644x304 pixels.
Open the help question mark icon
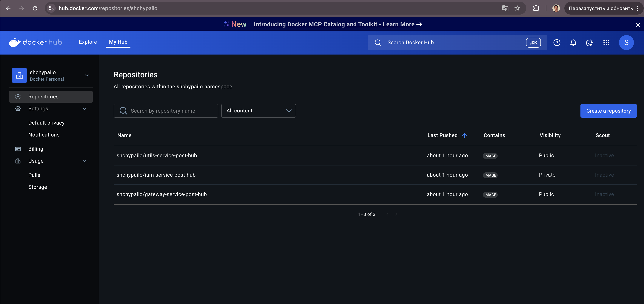[x=557, y=42]
